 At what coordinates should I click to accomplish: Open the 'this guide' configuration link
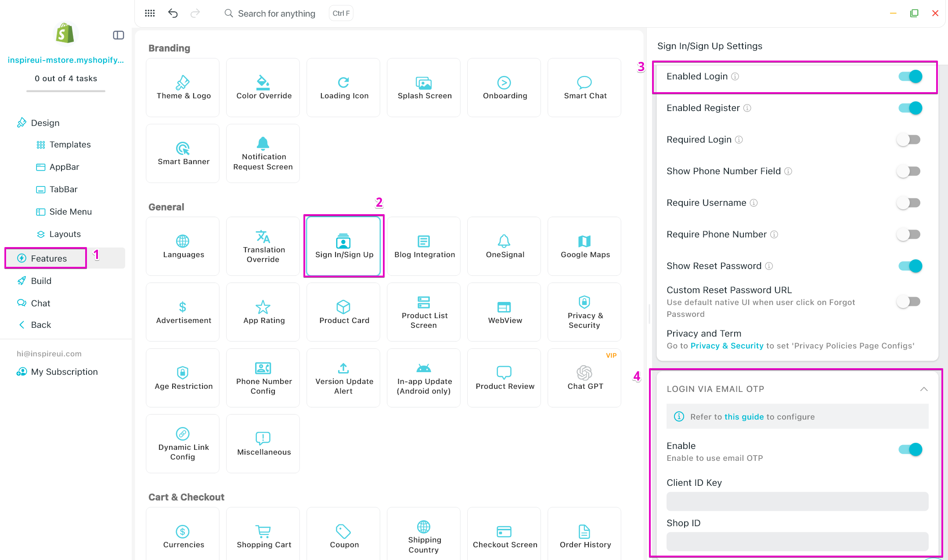(x=744, y=417)
